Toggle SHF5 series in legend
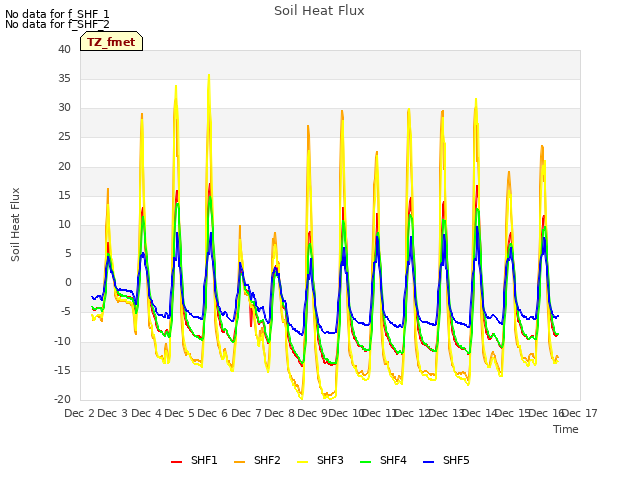This screenshot has width=640, height=480. coord(446,460)
